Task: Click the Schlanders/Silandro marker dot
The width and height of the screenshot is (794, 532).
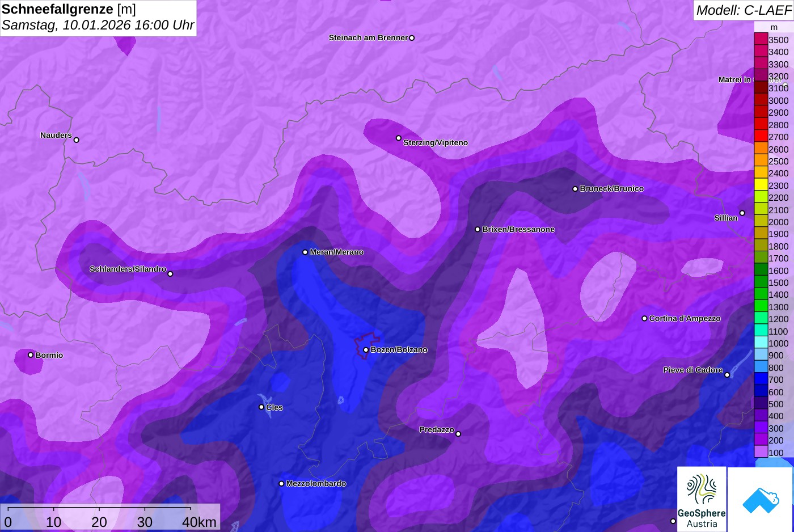Action: pos(170,274)
